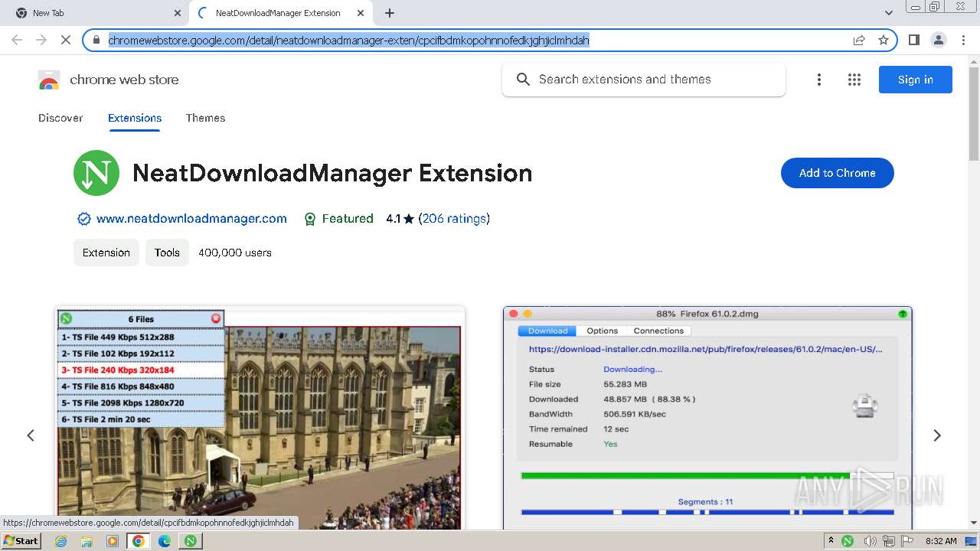Open web store more options dots
980x551 pixels.
819,80
